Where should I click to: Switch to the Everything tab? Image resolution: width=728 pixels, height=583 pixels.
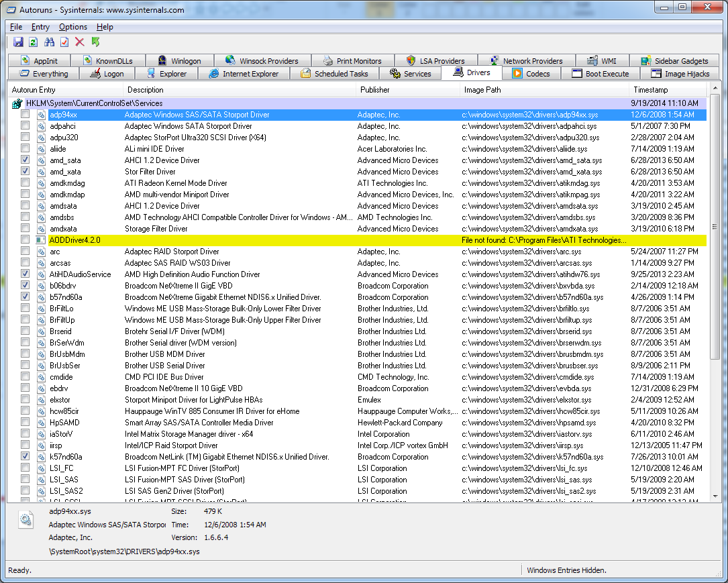pos(44,73)
